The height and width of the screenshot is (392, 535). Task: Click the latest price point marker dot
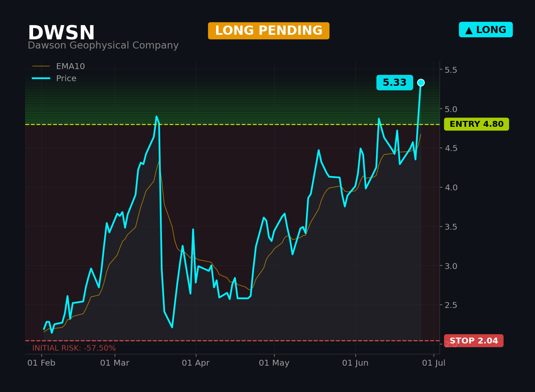[x=421, y=82]
